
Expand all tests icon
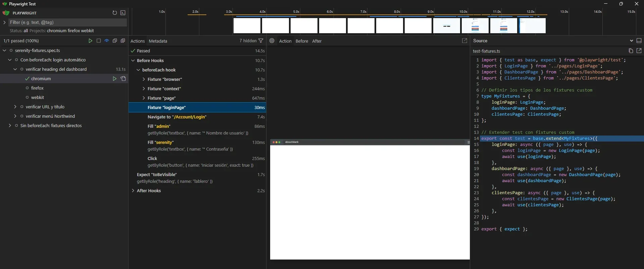pyautogui.click(x=123, y=41)
